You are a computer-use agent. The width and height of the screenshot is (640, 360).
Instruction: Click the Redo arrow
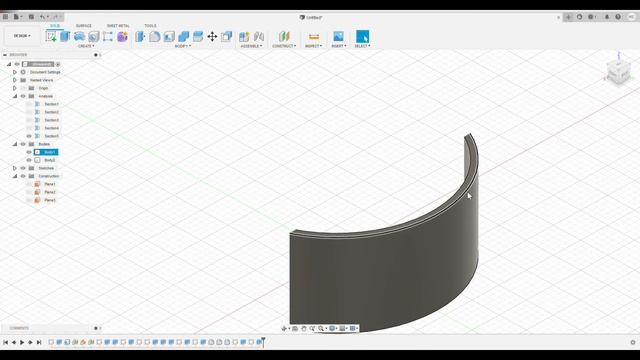(56, 17)
